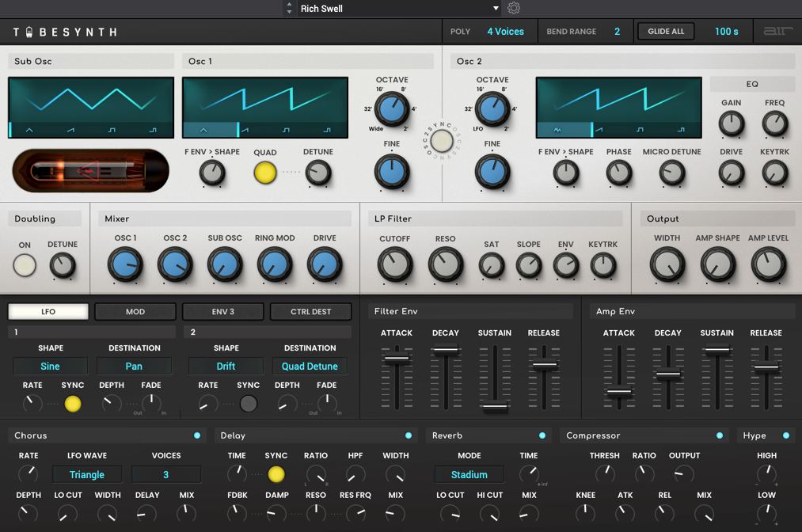The image size is (802, 532).
Task: Open the Stadium reverb mode selector
Action: tap(469, 474)
